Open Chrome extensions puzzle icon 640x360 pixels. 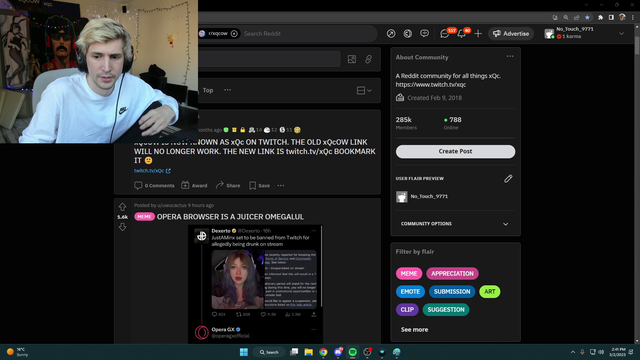[600, 18]
